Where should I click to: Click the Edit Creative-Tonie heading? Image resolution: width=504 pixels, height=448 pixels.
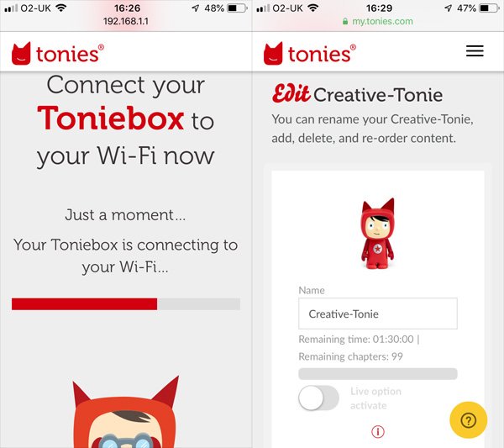(x=358, y=94)
